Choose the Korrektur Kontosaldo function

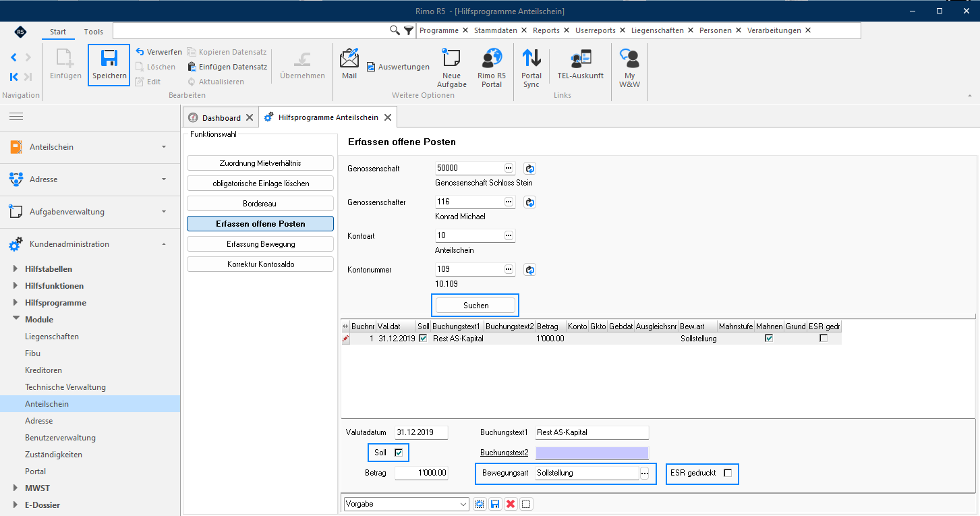coord(260,264)
